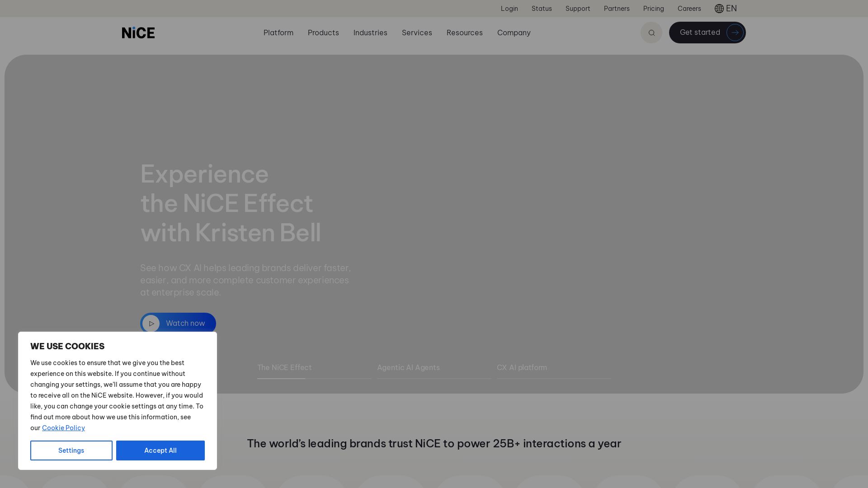Open cookie Settings

point(71,450)
